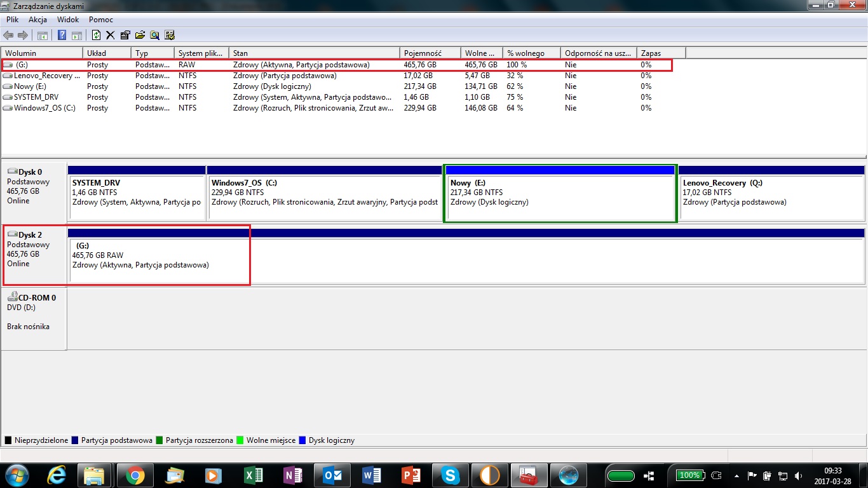Click the red toolbox taskbar icon
This screenshot has width=868, height=488.
click(x=528, y=475)
